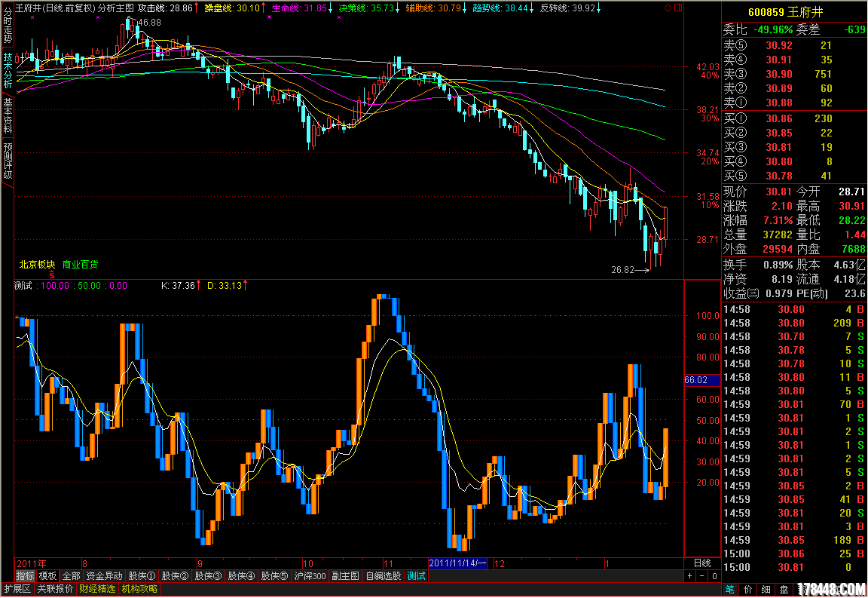Screen dimensions: 868x598
Task: Select the 笔 tick detail tab
Action: point(729,589)
